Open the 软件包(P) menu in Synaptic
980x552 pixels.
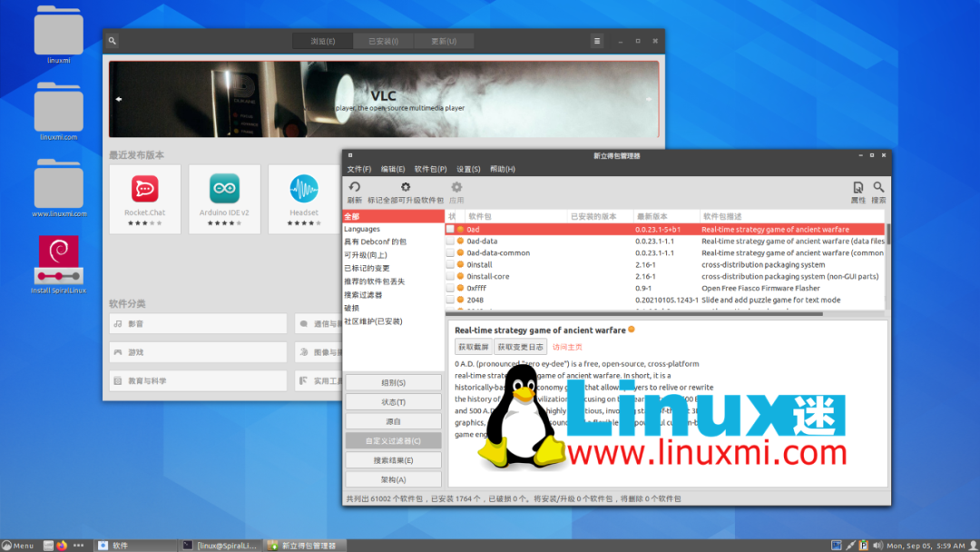[431, 170]
